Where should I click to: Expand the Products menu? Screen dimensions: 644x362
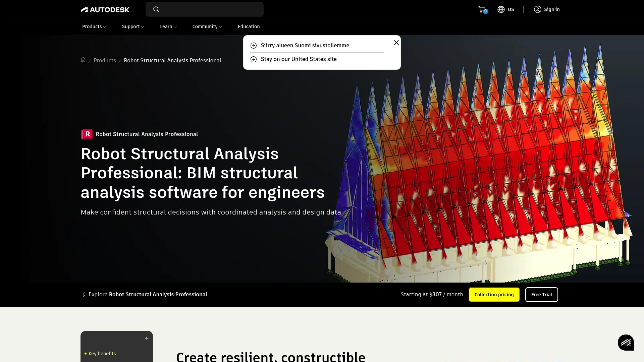[94, 26]
